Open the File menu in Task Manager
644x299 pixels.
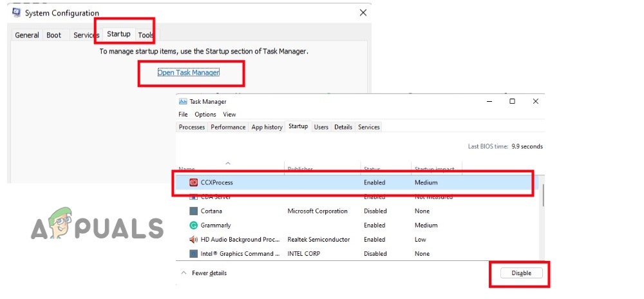tap(183, 115)
